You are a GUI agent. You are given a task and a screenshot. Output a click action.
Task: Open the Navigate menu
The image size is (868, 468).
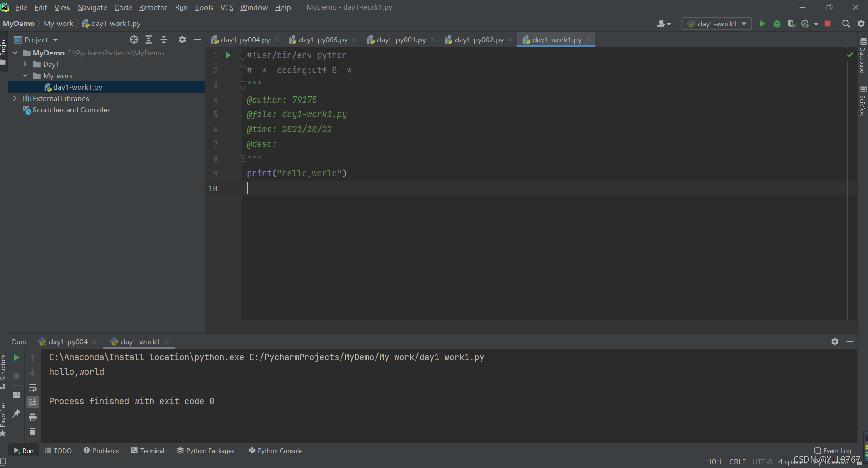point(92,7)
